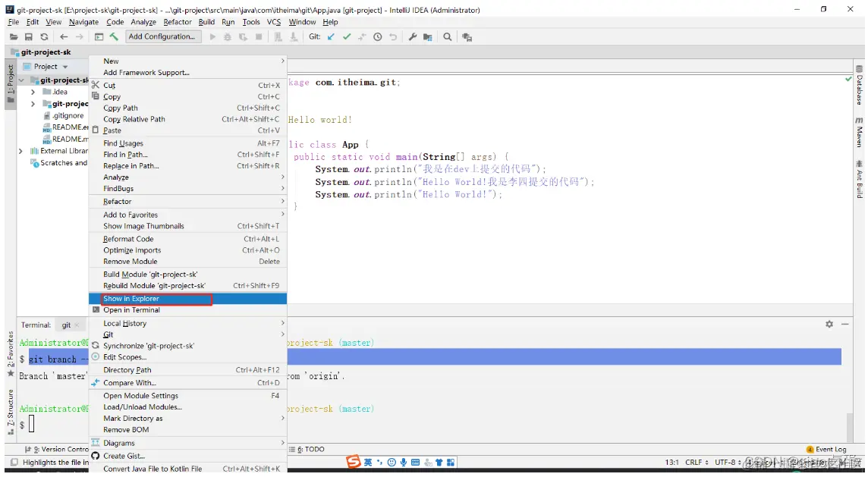
Task: Open the Refactor menu in menu bar
Action: [178, 22]
